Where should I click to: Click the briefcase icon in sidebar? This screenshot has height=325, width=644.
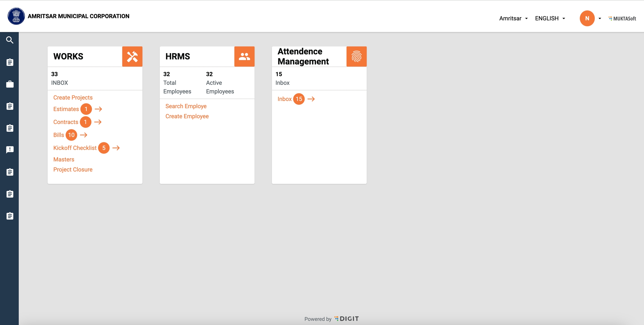tap(10, 84)
